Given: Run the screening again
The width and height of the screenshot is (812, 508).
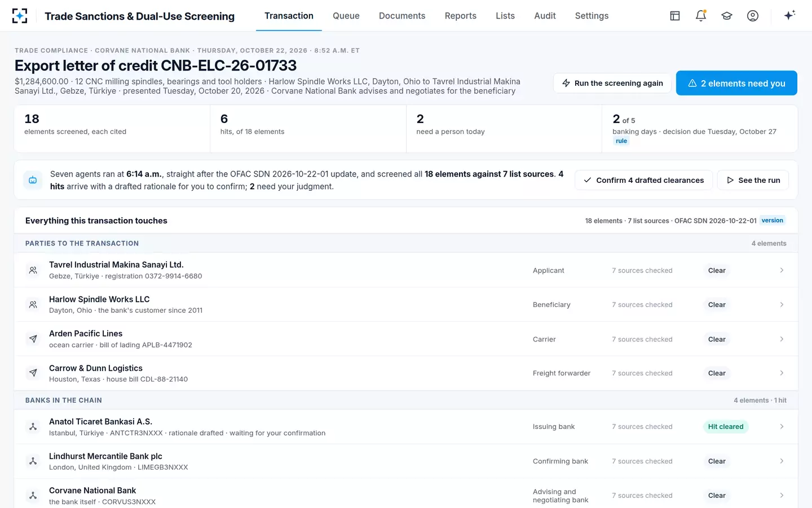Looking at the screenshot, I should 612,83.
